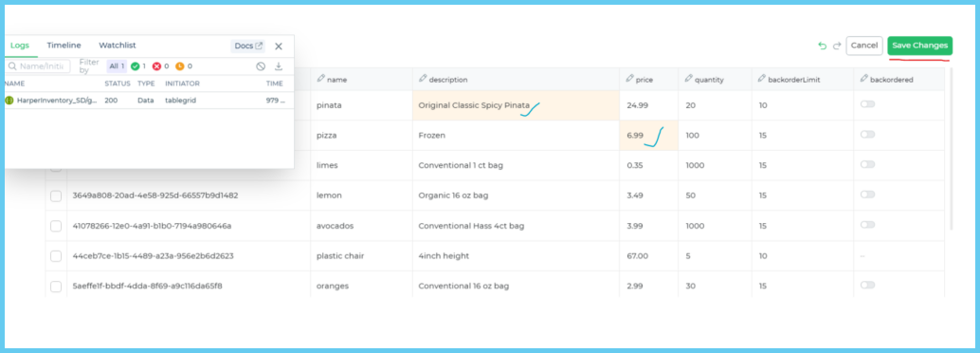Open the Docs link
This screenshot has width=980, height=353.
248,46
